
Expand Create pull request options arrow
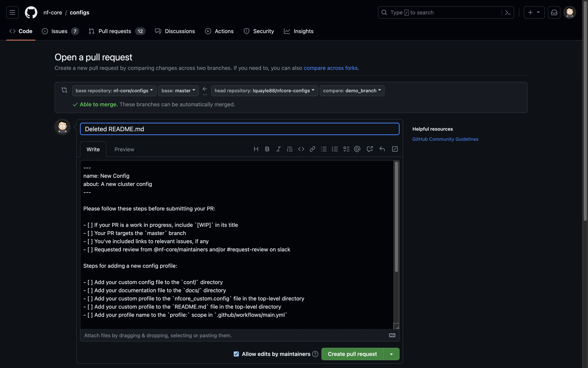click(391, 354)
